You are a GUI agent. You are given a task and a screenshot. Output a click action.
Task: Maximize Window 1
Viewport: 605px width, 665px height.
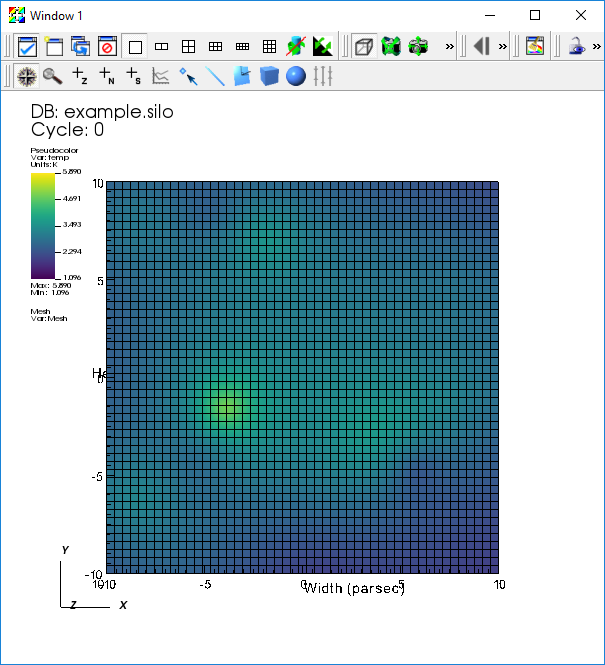point(535,15)
